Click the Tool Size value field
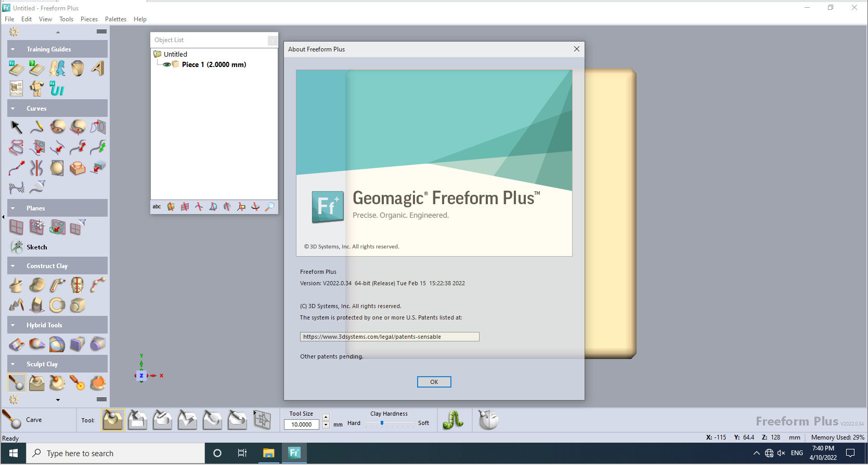868x465 pixels. [302, 424]
